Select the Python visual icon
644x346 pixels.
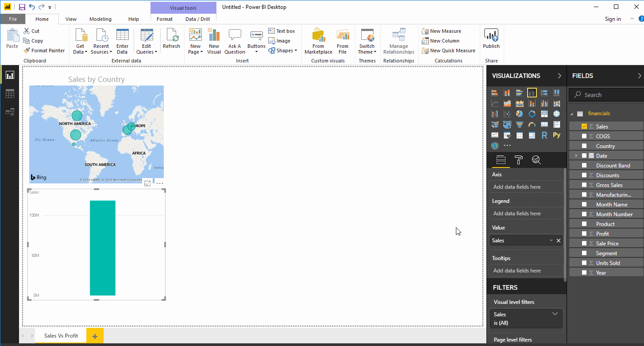point(557,135)
